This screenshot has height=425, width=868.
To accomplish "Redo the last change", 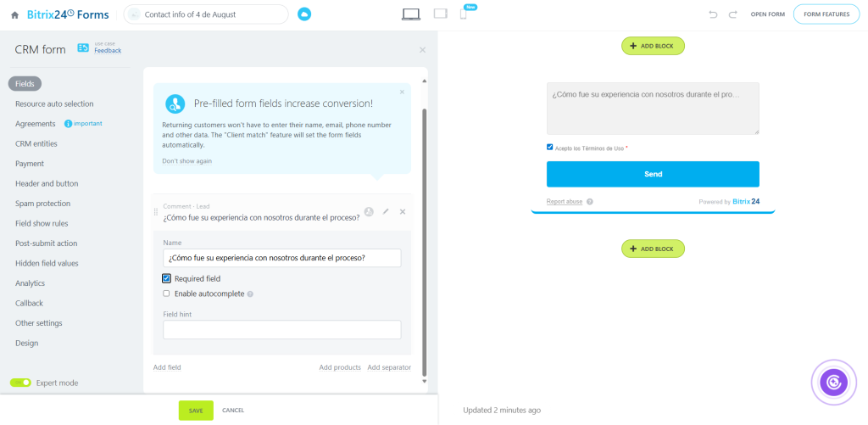I will pos(732,14).
